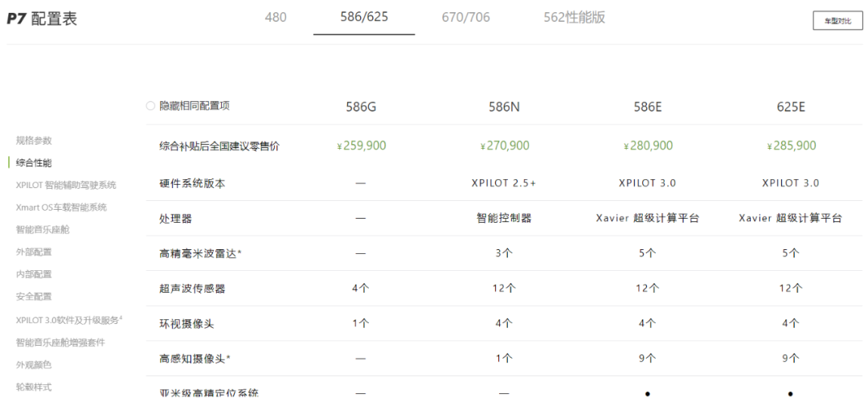
Task: Go to 规格参数 section
Action: coord(34,140)
